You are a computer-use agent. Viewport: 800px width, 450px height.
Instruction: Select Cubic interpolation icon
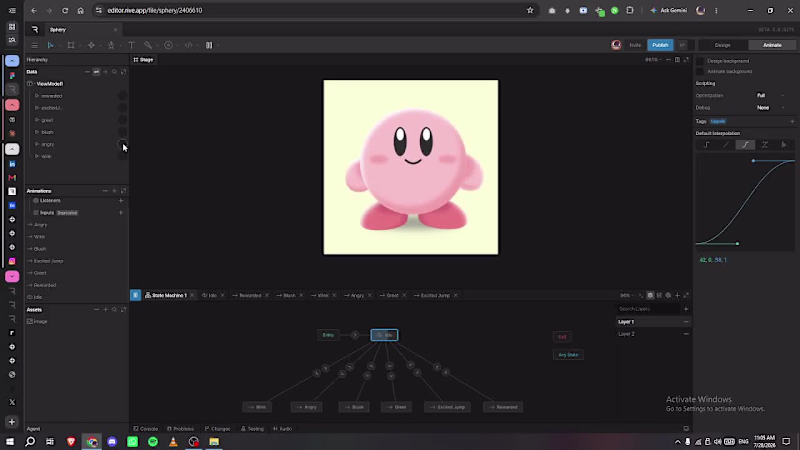(745, 145)
